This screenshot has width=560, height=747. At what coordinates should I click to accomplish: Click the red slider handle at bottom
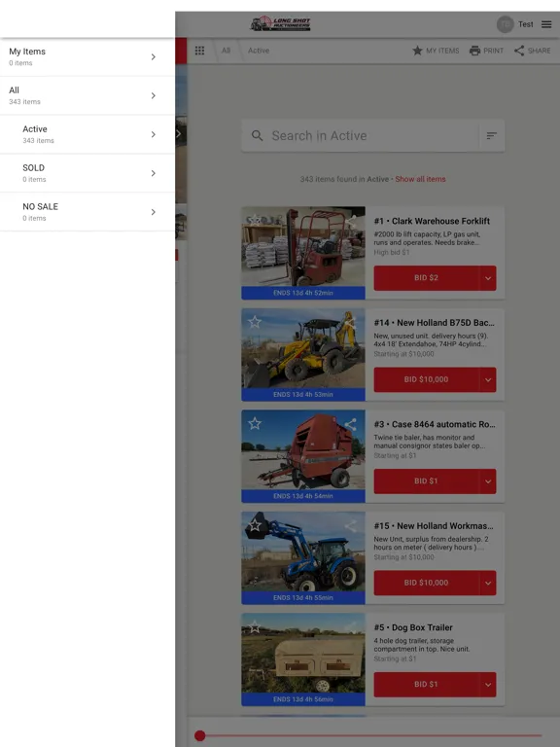point(200,735)
